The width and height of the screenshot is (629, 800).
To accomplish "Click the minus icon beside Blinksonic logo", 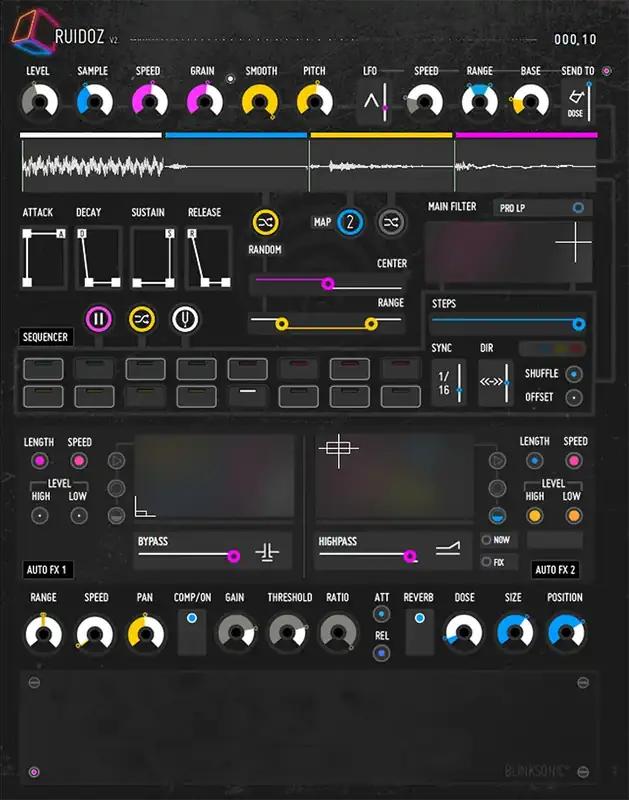I will tap(583, 772).
